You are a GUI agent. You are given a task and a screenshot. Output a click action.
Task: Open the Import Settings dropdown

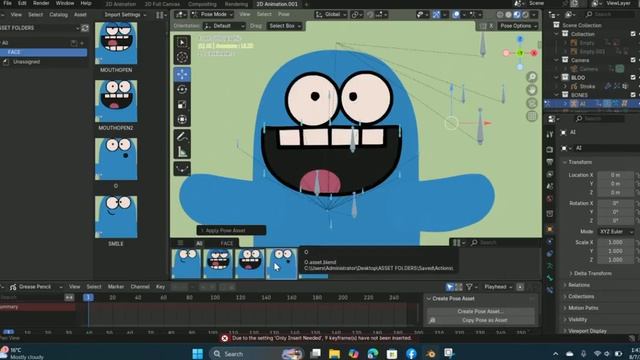point(125,15)
